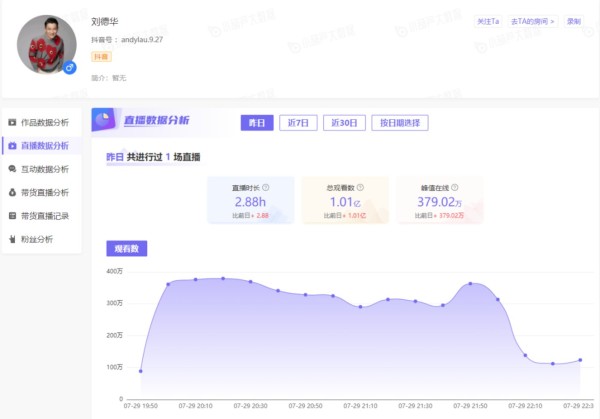
Task: Click the help icon beside 总观看数
Action: tap(360, 187)
